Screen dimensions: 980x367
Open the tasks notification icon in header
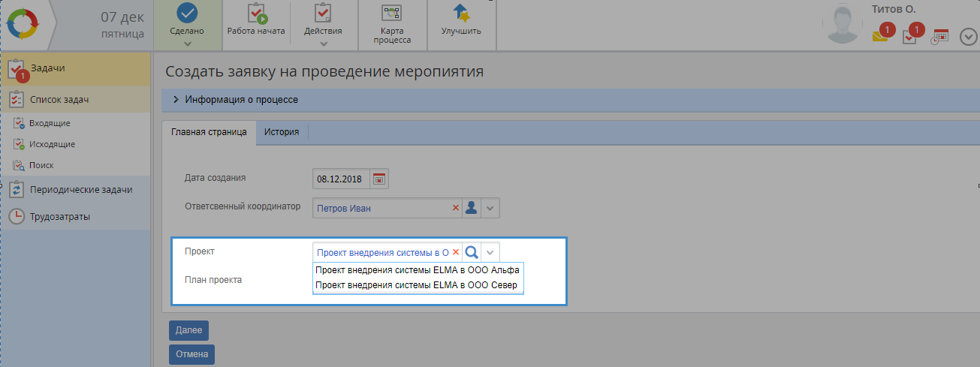click(x=910, y=35)
